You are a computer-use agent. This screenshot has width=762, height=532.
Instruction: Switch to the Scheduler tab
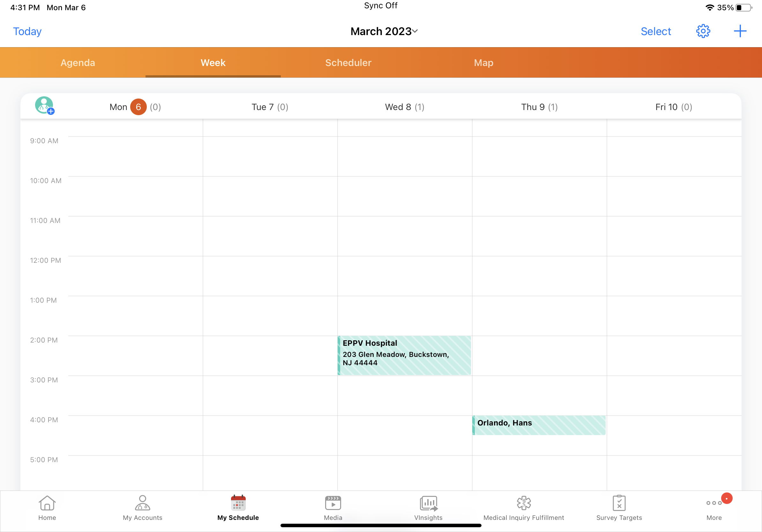(348, 63)
